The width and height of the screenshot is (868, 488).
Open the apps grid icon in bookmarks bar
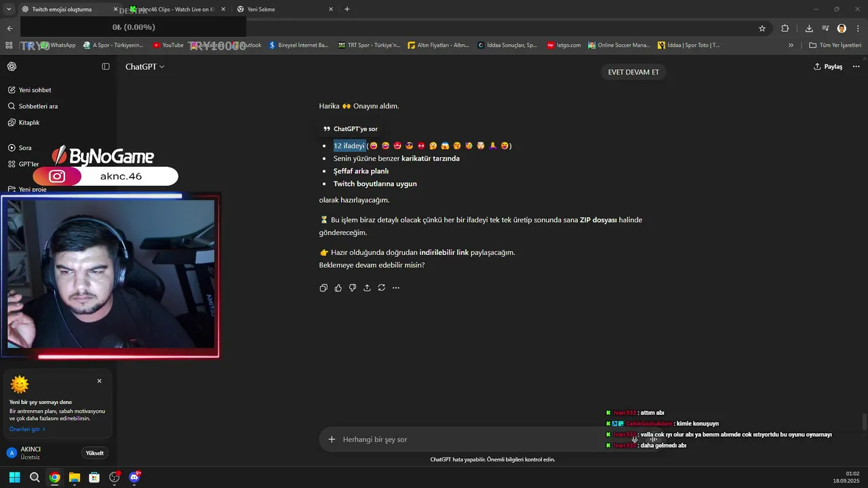tap(9, 45)
